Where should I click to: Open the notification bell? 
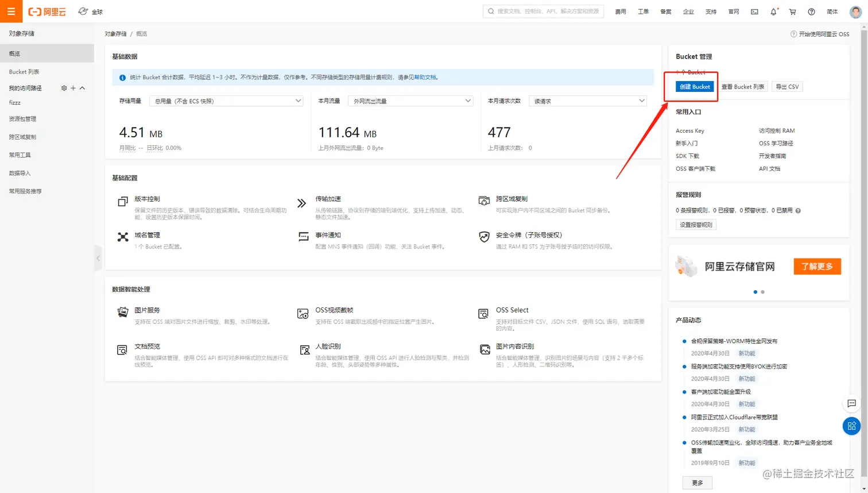(773, 11)
